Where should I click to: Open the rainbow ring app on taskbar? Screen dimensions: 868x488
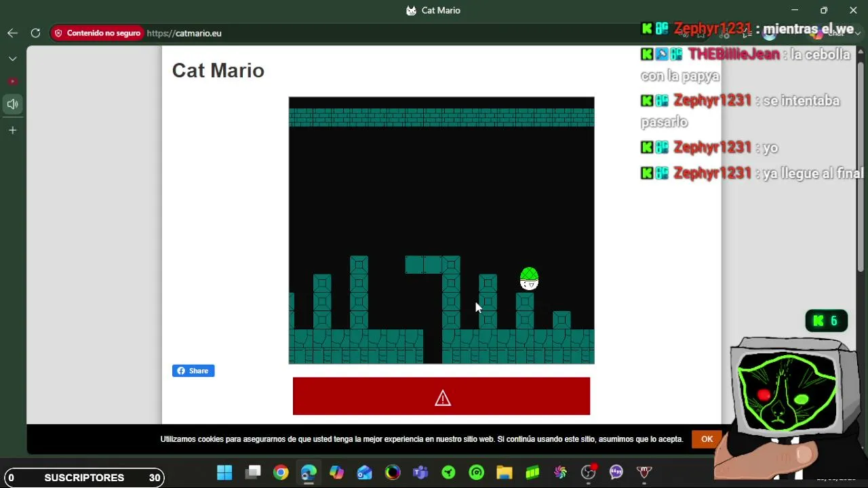393,472
